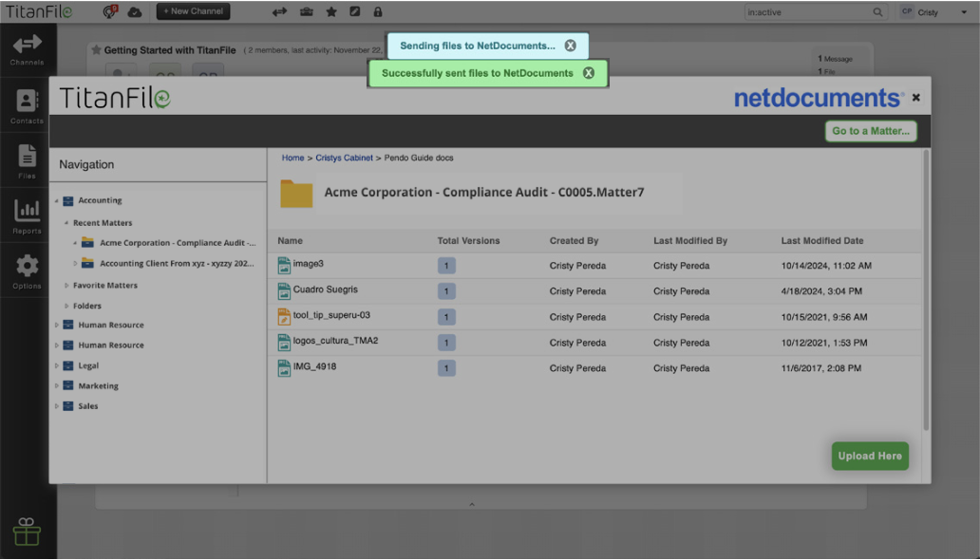980x560 pixels.
Task: Open the image3 file name
Action: point(308,264)
